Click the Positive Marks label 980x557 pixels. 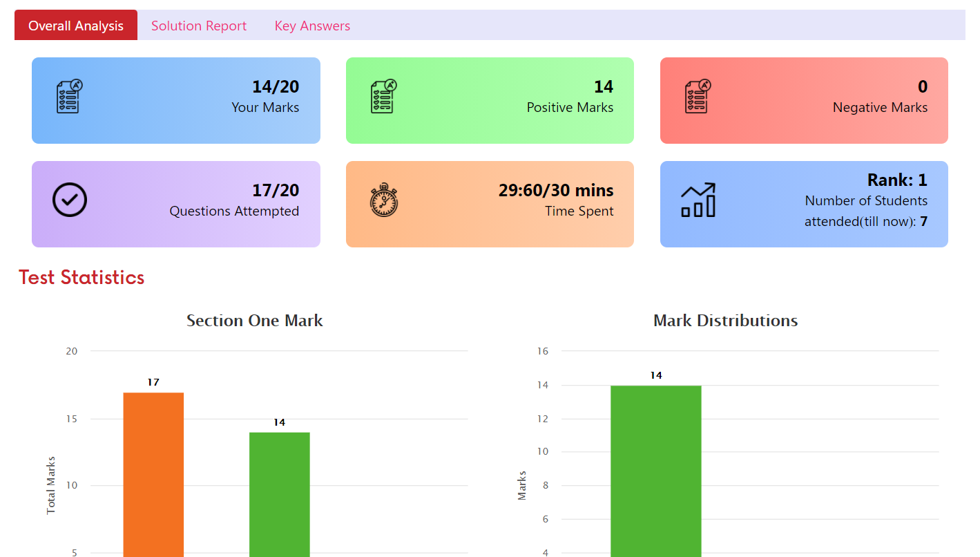[570, 108]
